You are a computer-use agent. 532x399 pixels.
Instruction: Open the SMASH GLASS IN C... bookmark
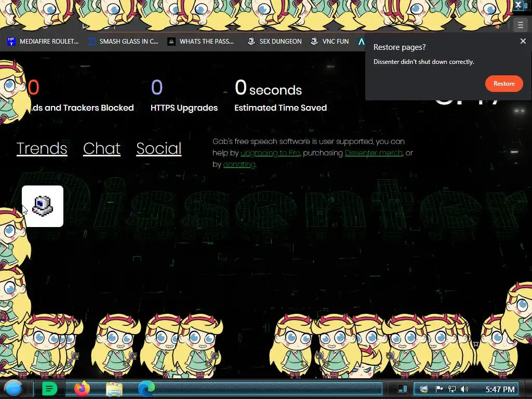pyautogui.click(x=123, y=42)
